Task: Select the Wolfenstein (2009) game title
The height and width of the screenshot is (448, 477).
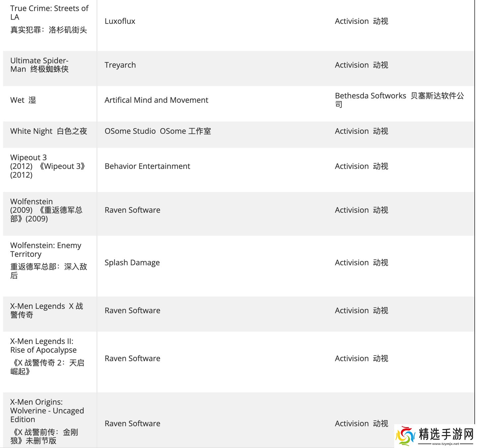Action: [x=46, y=210]
